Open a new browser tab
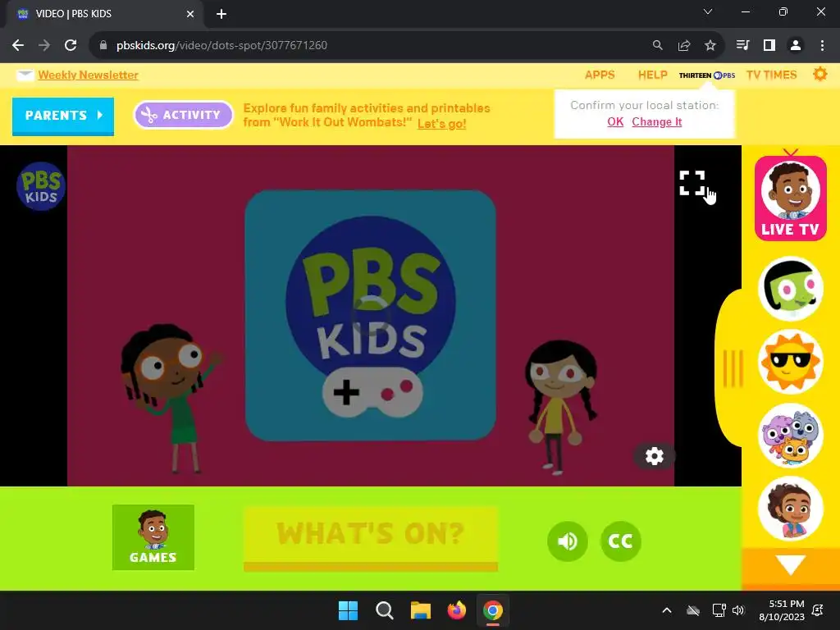Screen dimensions: 840x630 coord(221,14)
